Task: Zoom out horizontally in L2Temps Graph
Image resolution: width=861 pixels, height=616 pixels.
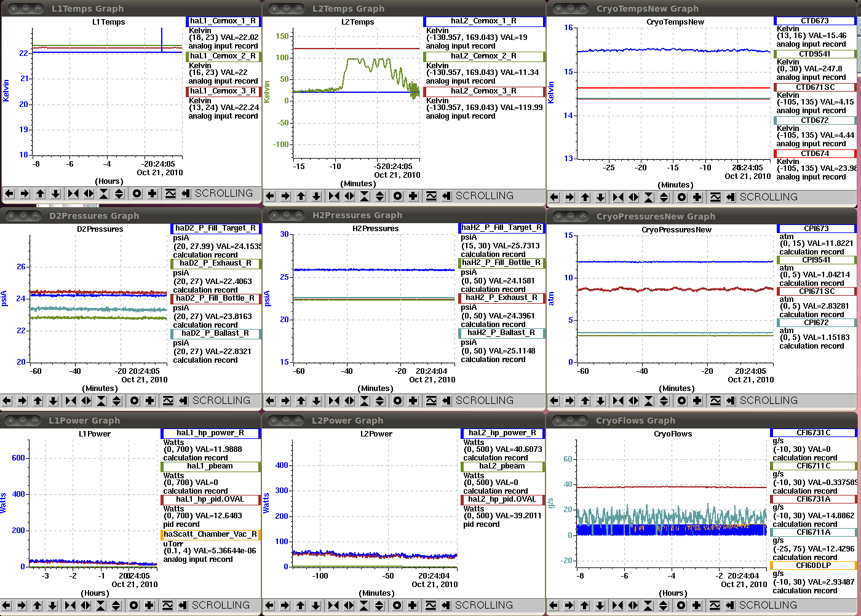Action: click(349, 196)
